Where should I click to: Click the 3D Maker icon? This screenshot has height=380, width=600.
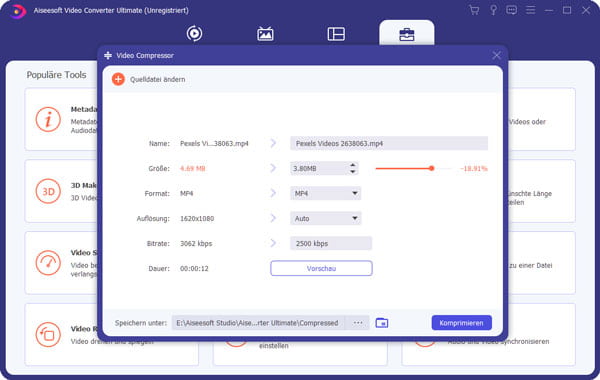click(48, 191)
